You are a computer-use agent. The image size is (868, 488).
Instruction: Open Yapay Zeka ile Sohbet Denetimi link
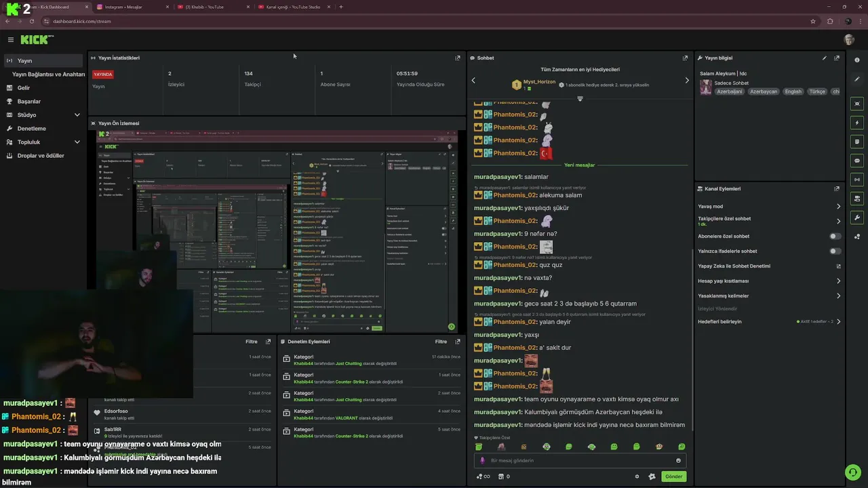click(x=769, y=266)
